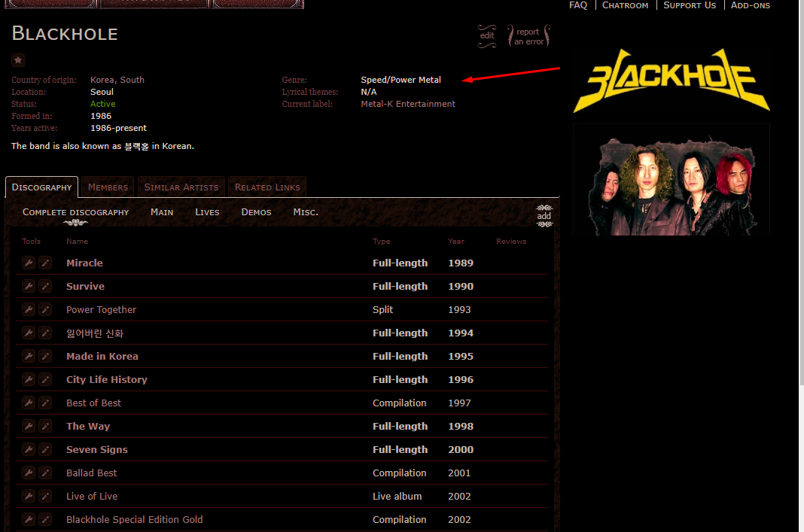Open the Members tab

108,187
